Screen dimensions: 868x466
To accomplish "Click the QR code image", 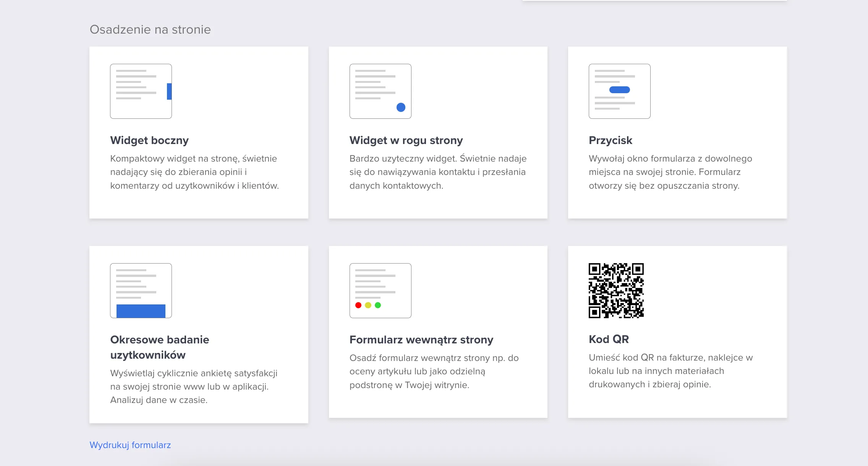I will click(616, 291).
